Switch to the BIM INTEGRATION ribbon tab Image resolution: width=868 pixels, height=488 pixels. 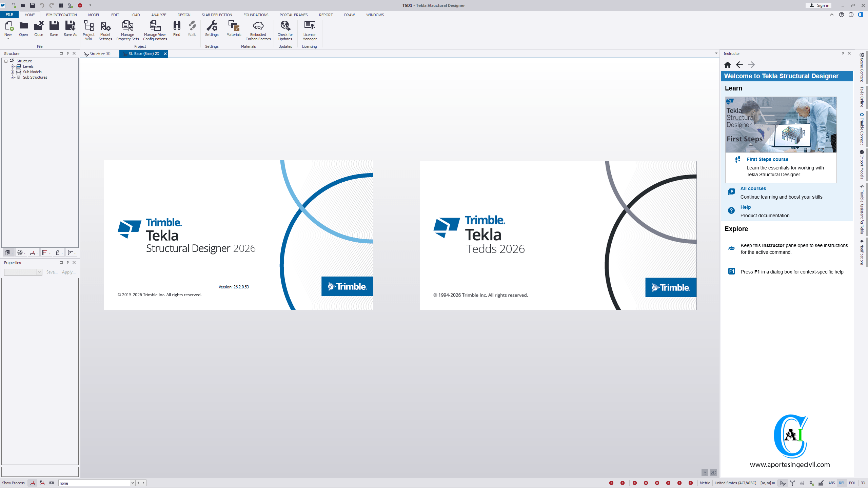click(x=61, y=15)
